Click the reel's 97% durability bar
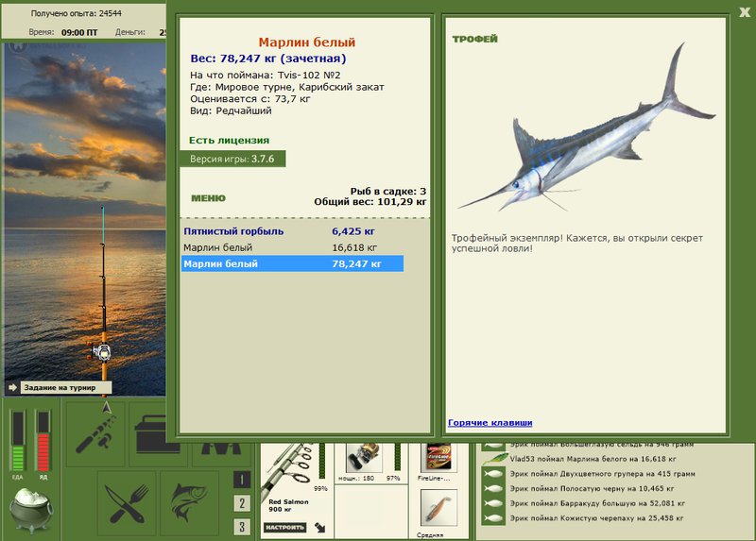 point(398,457)
